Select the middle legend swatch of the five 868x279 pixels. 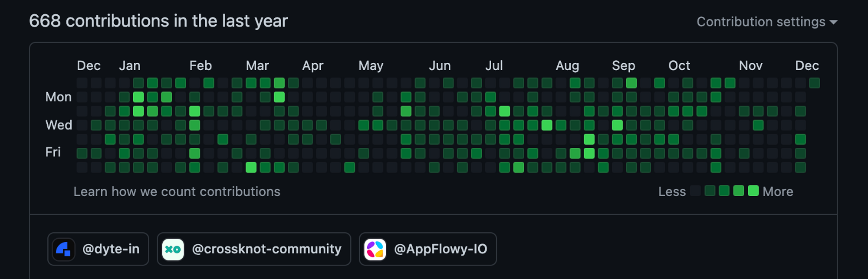coord(724,191)
